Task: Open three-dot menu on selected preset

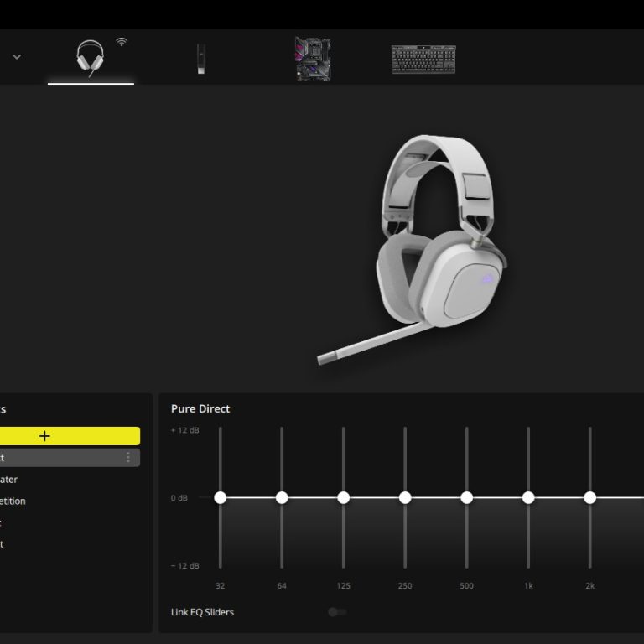Action: click(128, 458)
